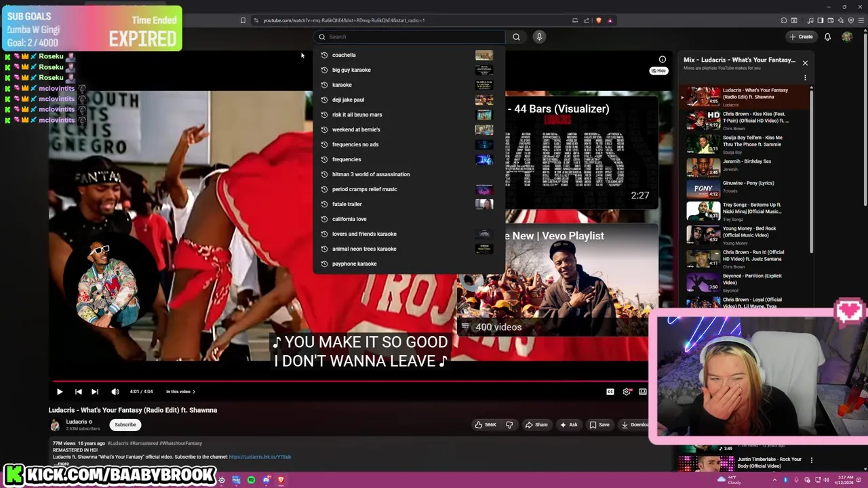Click the Download button
This screenshot has width=868, height=488.
[x=635, y=425]
